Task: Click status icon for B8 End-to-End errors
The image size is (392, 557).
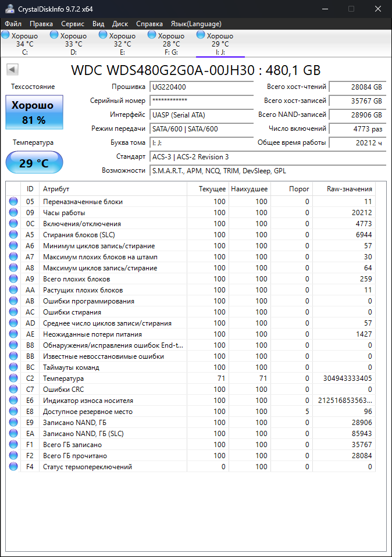Action: (13, 345)
